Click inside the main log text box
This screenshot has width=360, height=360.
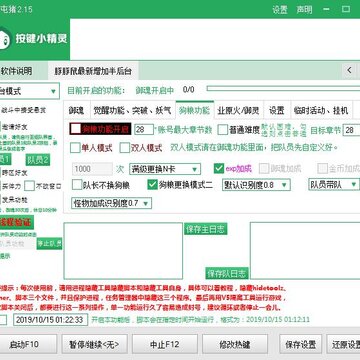point(123,251)
